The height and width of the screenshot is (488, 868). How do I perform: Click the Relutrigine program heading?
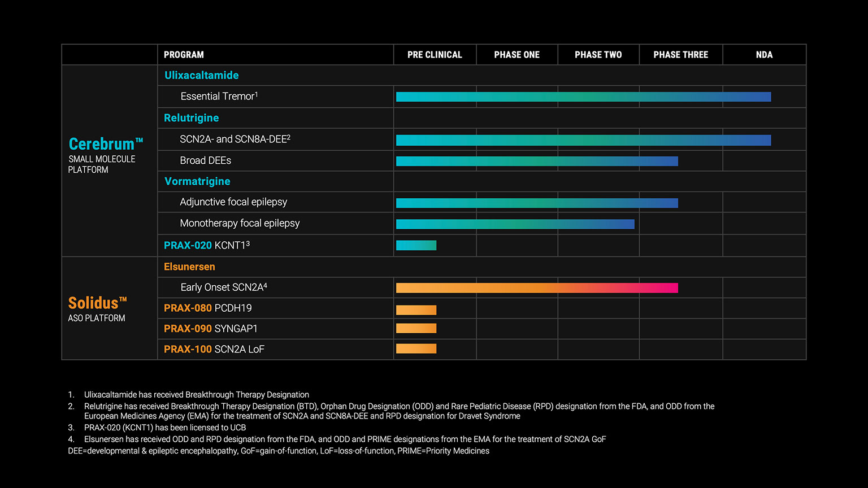(x=191, y=118)
